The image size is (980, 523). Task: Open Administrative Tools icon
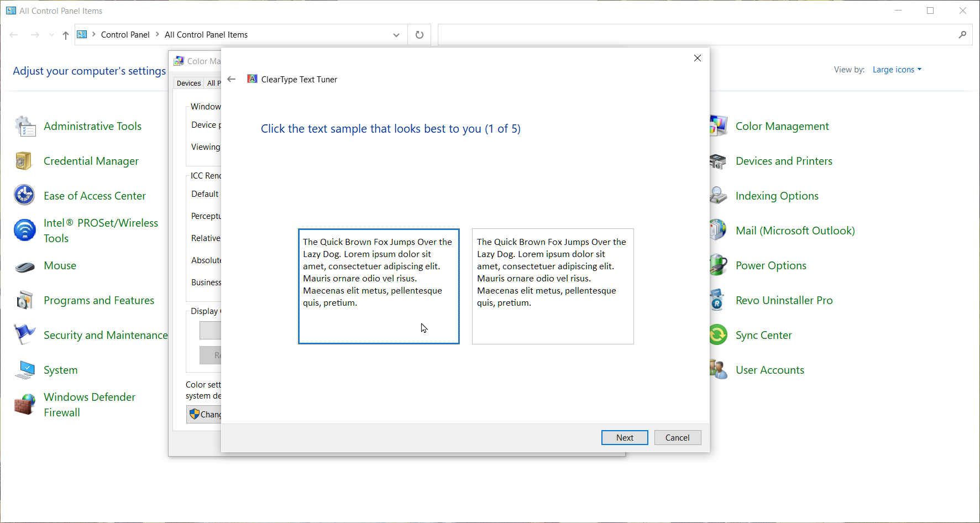pyautogui.click(x=24, y=127)
